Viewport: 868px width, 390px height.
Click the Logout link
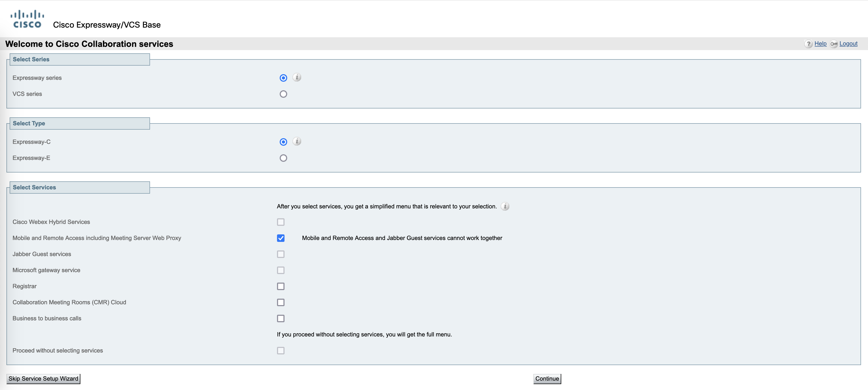point(848,44)
